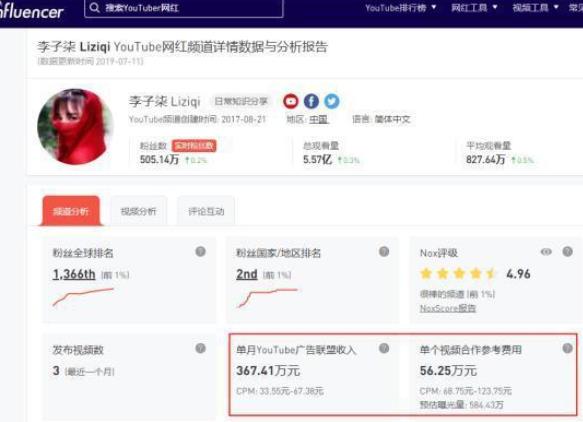The width and height of the screenshot is (583, 422).
Task: Click the search magnifier icon
Action: coord(94,7)
